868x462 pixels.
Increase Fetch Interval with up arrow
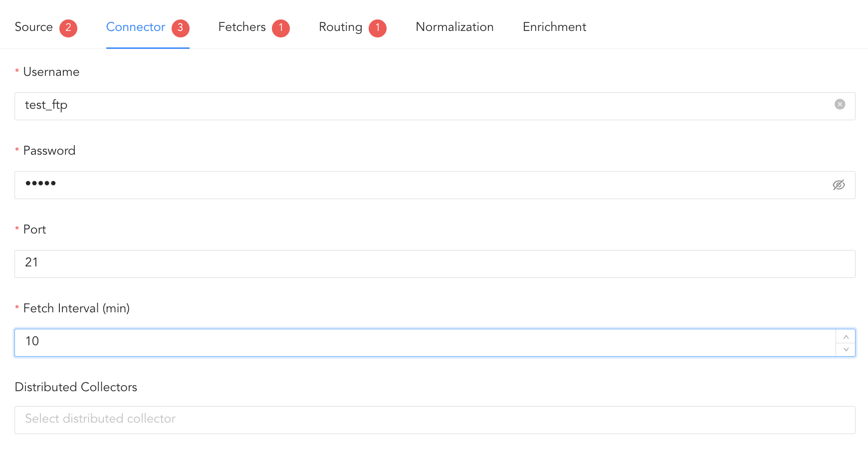(x=846, y=337)
